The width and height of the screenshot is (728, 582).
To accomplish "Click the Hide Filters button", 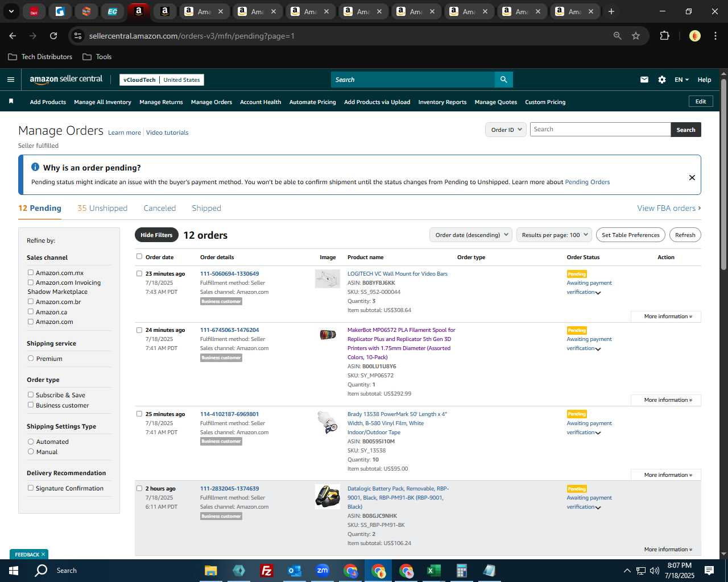I will pos(156,235).
